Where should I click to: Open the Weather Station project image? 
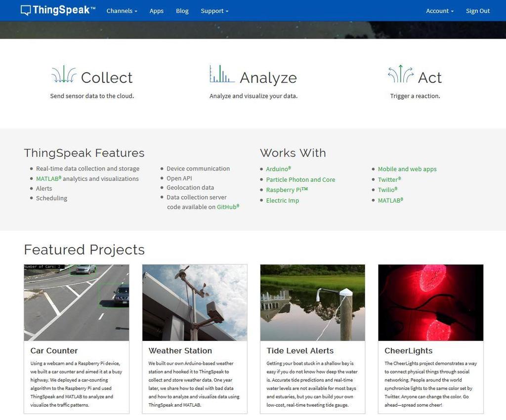pyautogui.click(x=195, y=302)
